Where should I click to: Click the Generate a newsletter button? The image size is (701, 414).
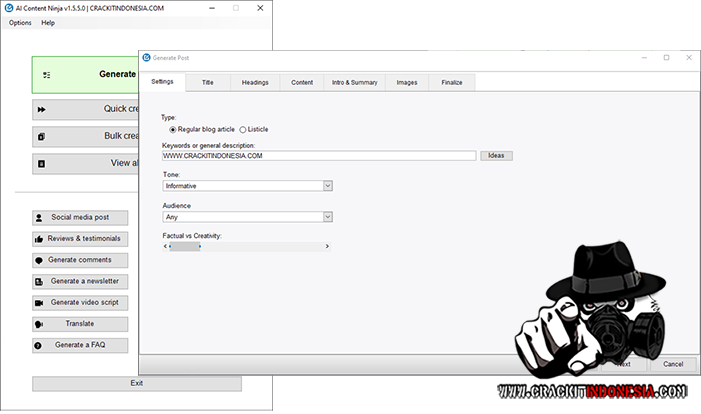point(80,282)
